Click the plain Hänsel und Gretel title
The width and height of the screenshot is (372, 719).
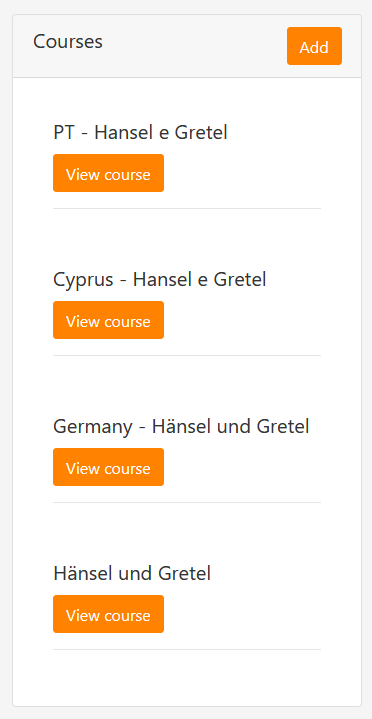(132, 574)
